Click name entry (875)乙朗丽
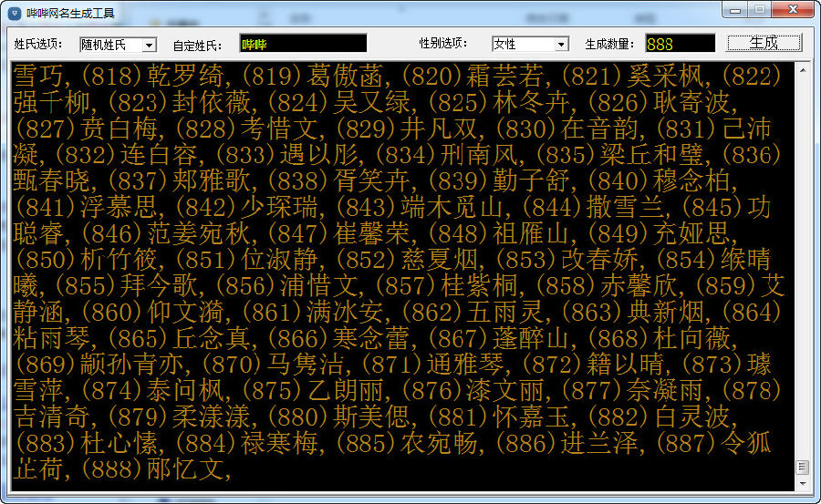Viewport: 821px width, 504px height. point(314,391)
